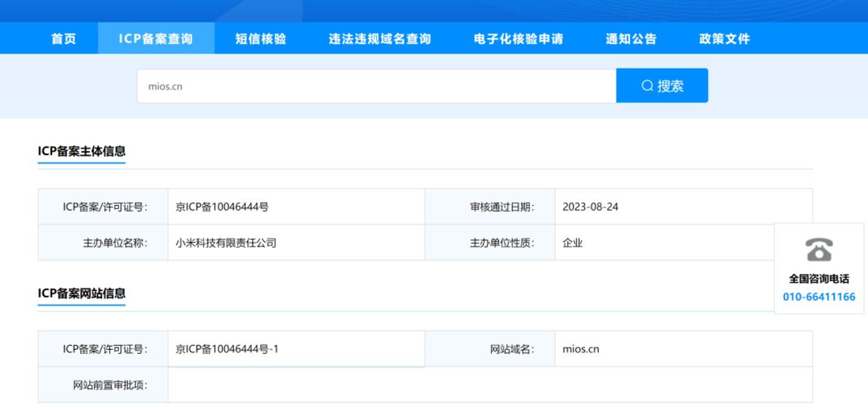Open the 电子化核验申请 menu item
The height and width of the screenshot is (410, 868).
[x=518, y=38]
